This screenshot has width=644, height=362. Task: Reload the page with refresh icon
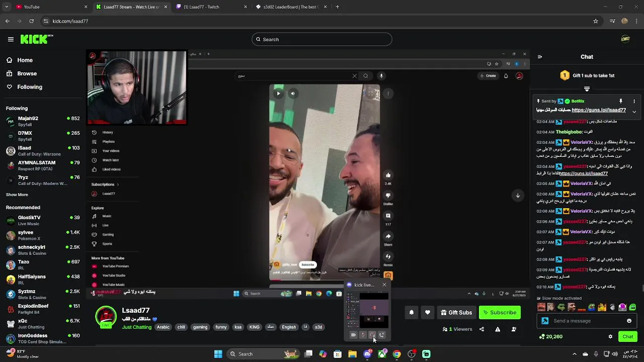point(31,21)
